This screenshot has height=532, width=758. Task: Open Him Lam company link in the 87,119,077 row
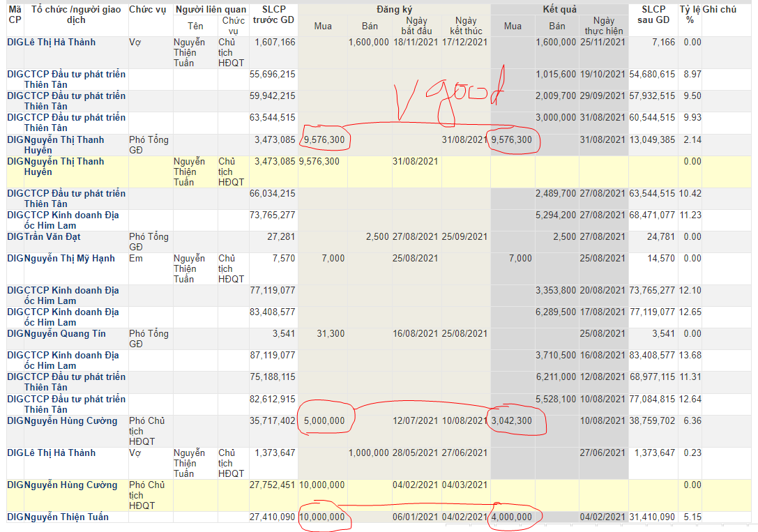[x=72, y=360]
